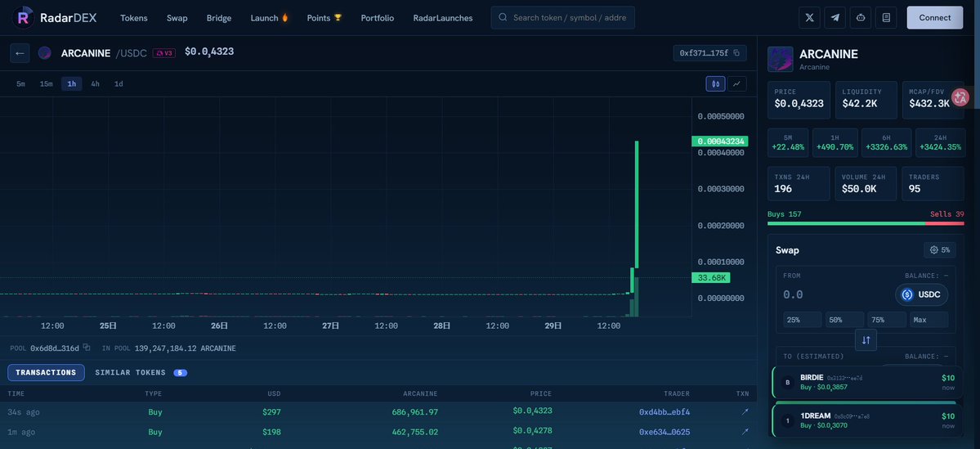Click the USD column header

point(274,394)
